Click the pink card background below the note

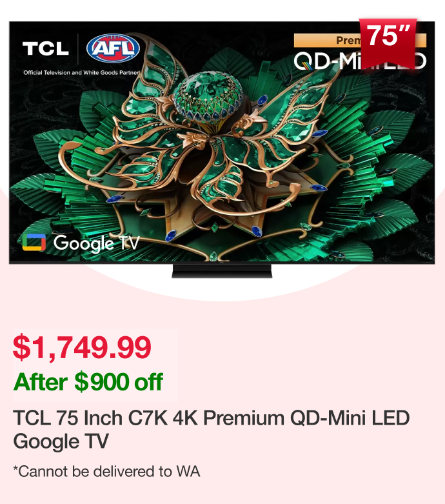(222, 492)
